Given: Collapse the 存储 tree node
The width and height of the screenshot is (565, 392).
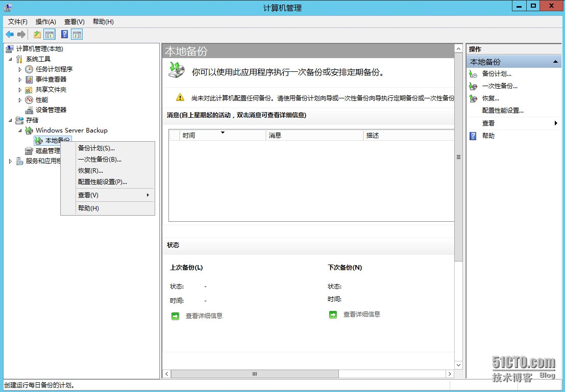Looking at the screenshot, I should [x=10, y=120].
